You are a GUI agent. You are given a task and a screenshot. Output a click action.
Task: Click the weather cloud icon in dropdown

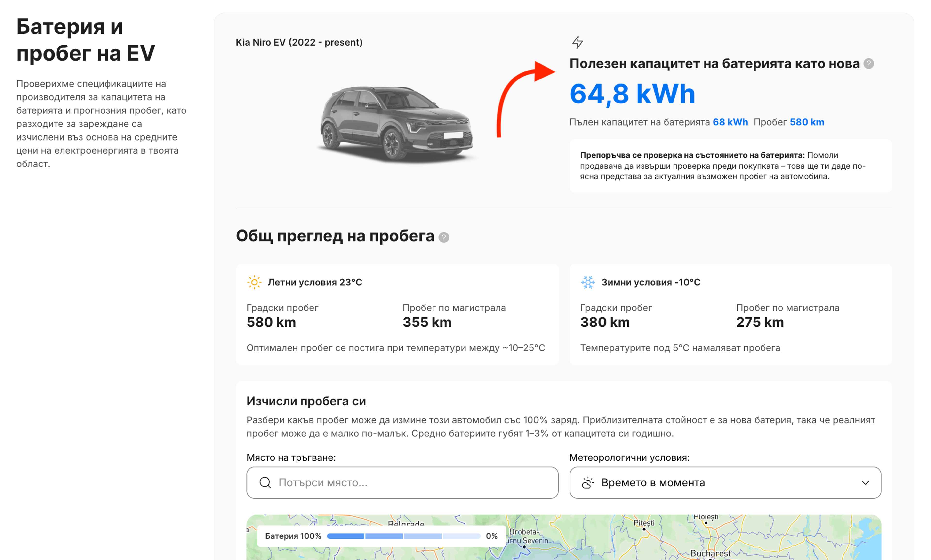[588, 483]
